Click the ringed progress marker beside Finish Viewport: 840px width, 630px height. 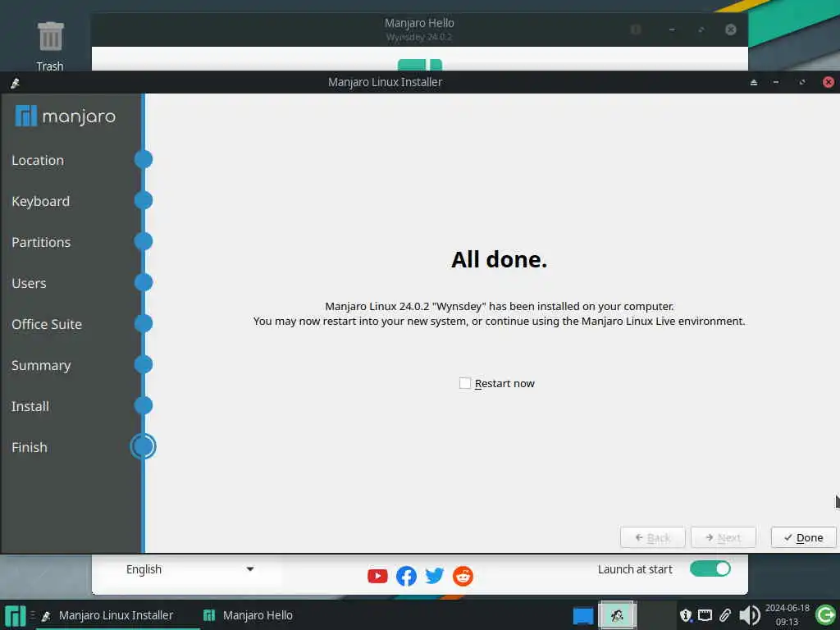[x=143, y=446]
